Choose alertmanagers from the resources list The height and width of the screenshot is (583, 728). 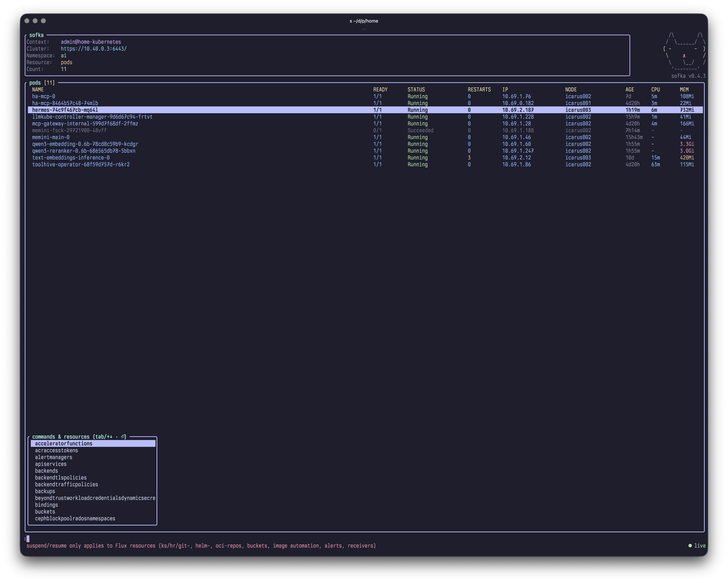pyautogui.click(x=93, y=457)
